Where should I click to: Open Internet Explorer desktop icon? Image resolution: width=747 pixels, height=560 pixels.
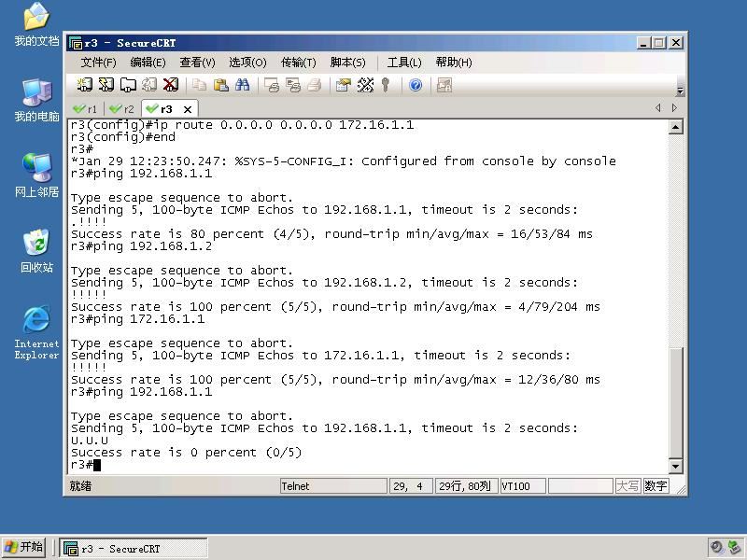coord(36,332)
